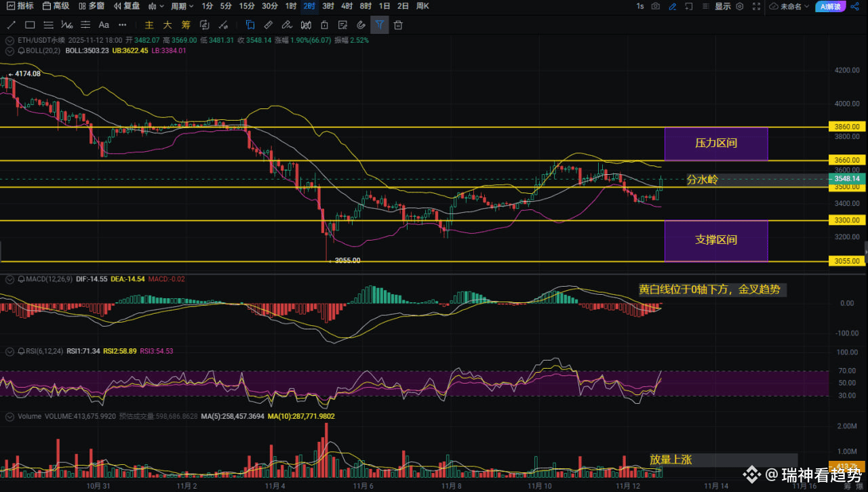Switch to the 15分 timeframe

247,6
